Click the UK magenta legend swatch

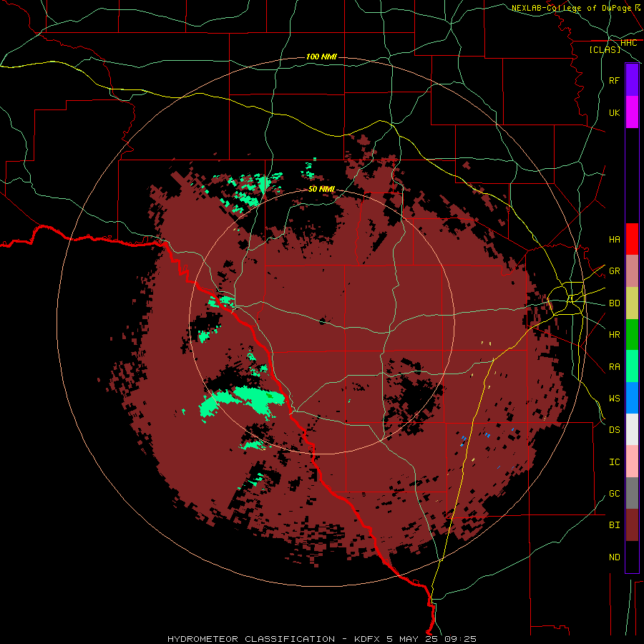632,112
